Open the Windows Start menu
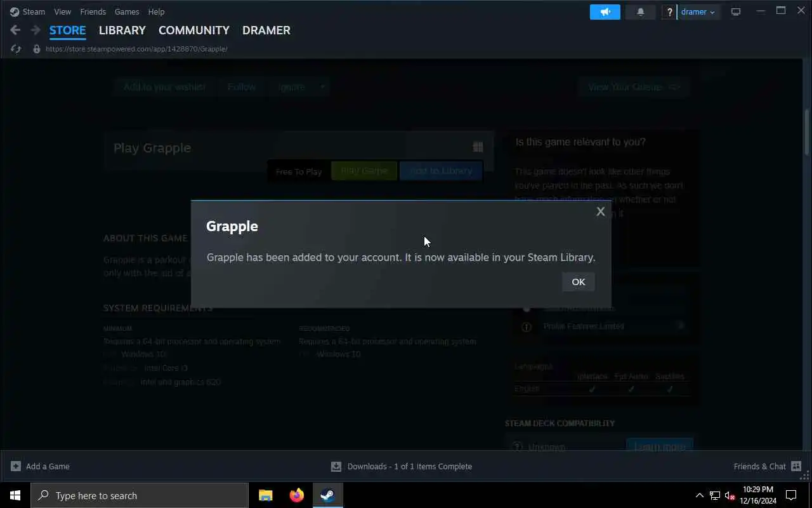 pyautogui.click(x=15, y=495)
